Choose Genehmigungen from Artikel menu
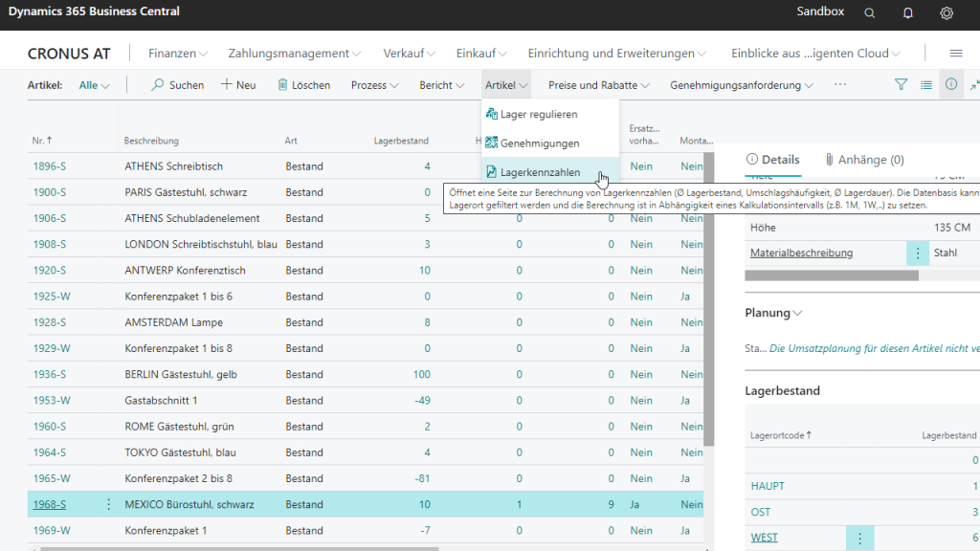 539,143
